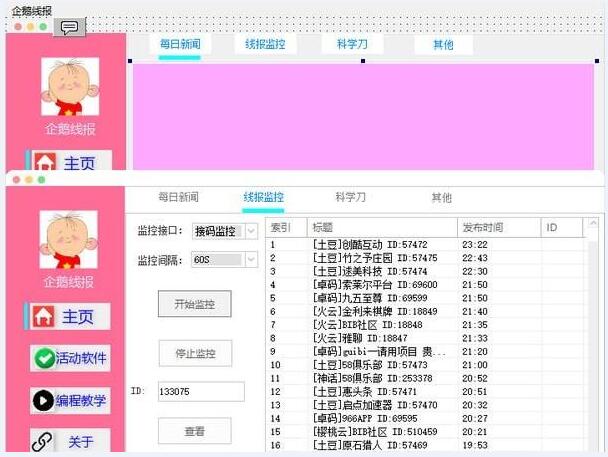Screen dimensions: 608x457
Task: Click the home icon in the bottom window sidebar
Action: coord(44,317)
